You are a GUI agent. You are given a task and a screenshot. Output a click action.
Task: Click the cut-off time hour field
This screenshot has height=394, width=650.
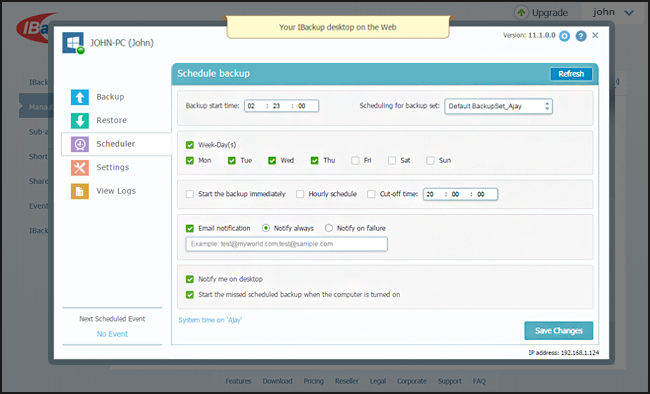[430, 194]
